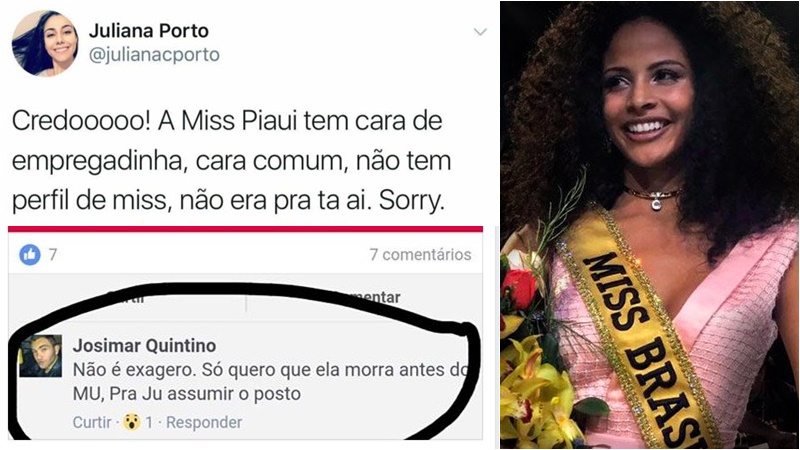Viewport: 800px width, 450px height.
Task: Click the like count number 7
Action: (x=53, y=254)
